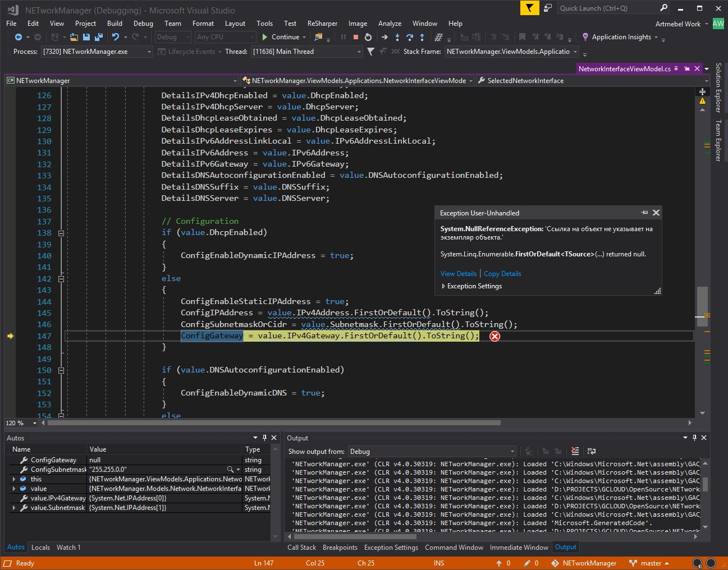Click the red Stop Debugging icon
The width and height of the screenshot is (728, 570).
tap(355, 37)
